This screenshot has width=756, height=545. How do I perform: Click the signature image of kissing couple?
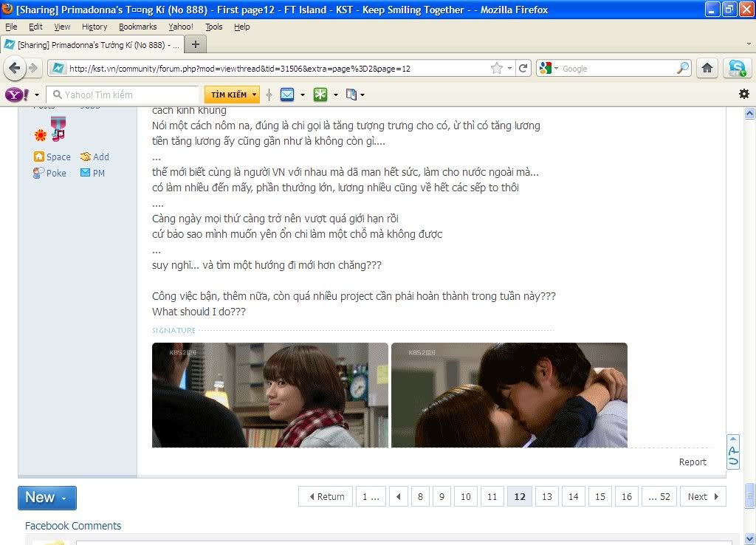click(509, 395)
